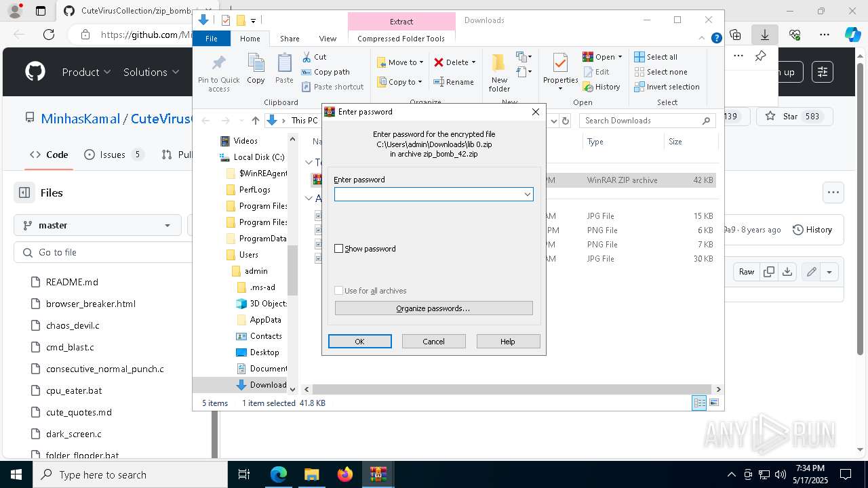Click Pin to Quick access icon
The height and width of the screenshot is (488, 868).
point(218,64)
